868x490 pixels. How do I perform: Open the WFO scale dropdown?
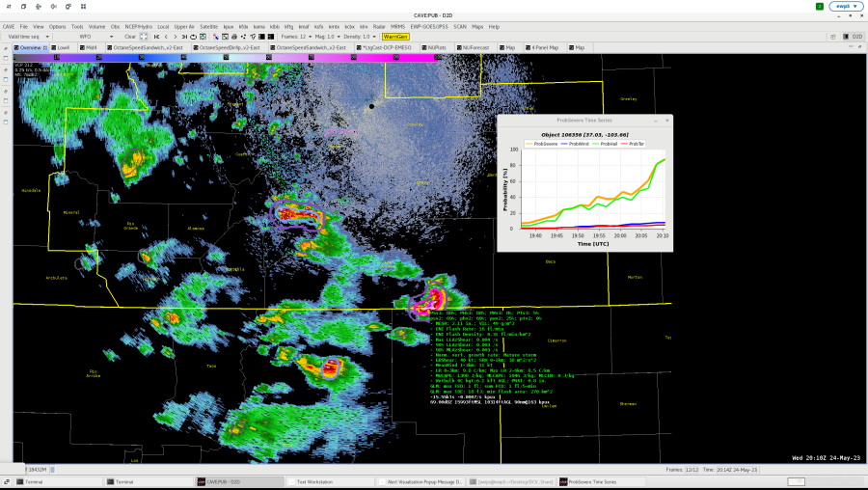96,37
